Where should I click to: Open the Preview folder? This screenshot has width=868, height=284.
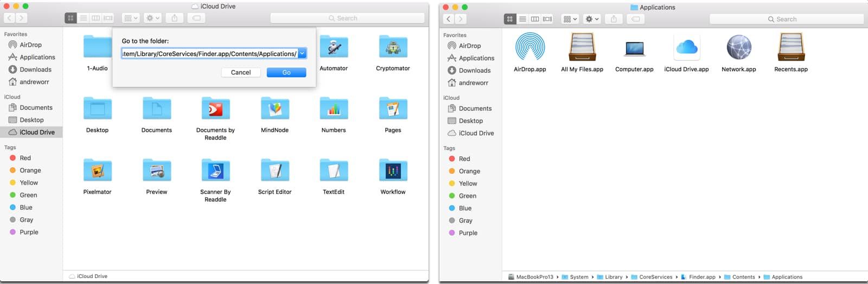click(x=157, y=170)
